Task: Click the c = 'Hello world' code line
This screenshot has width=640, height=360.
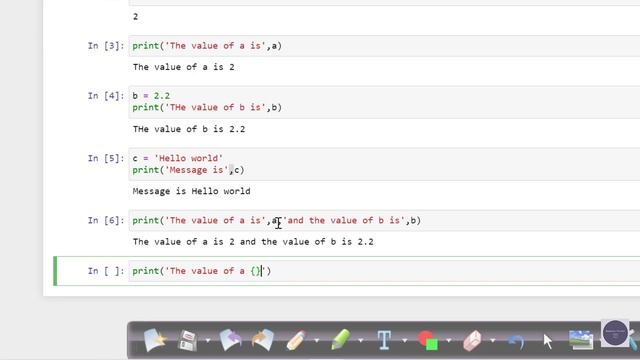Action: click(178, 158)
